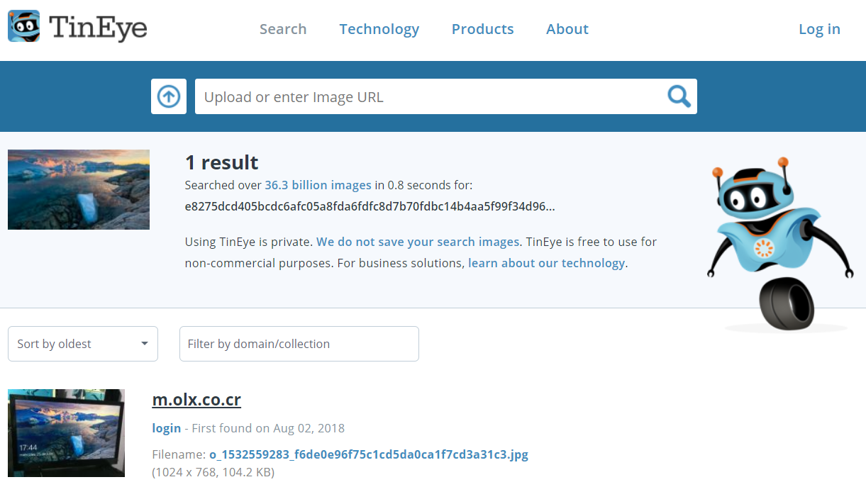This screenshot has height=504, width=866.
Task: Click the TinEye robot logo icon
Action: [x=24, y=26]
